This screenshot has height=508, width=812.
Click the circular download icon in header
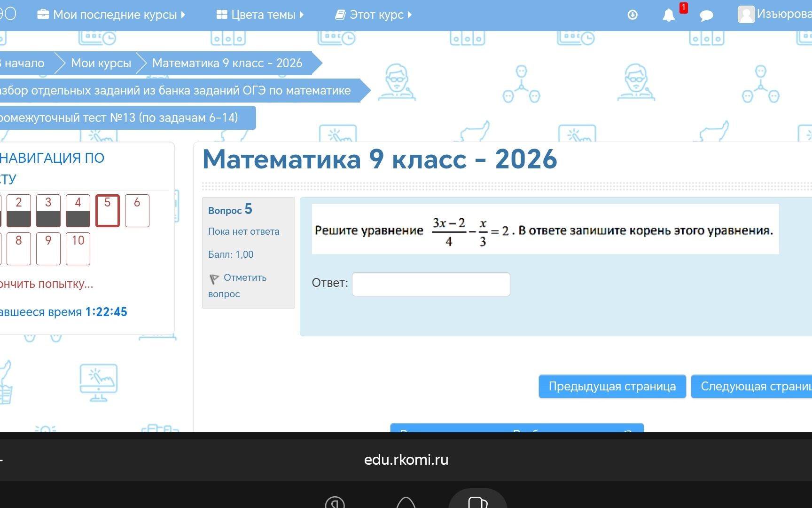point(632,15)
